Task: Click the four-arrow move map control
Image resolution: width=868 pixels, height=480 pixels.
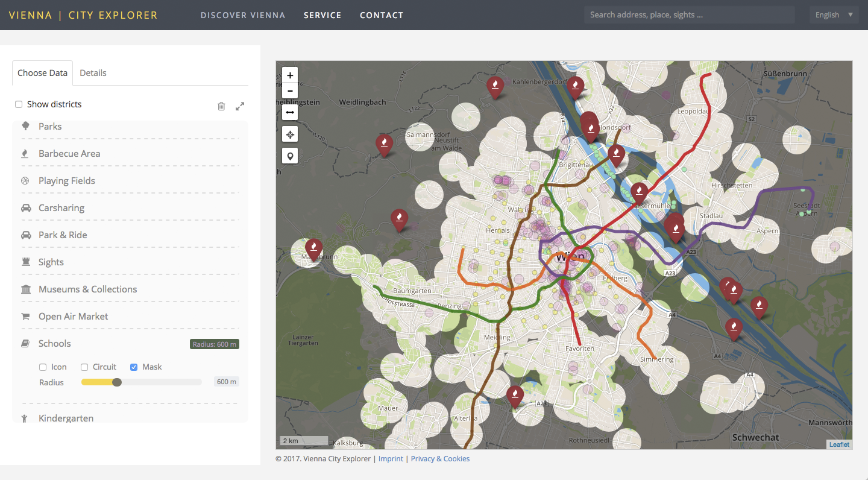Action: coord(290,134)
